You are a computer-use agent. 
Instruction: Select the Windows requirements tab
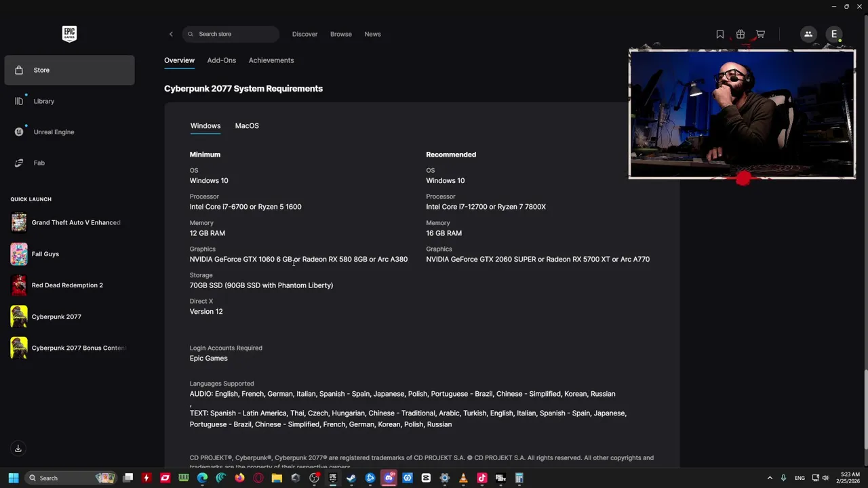(x=205, y=125)
